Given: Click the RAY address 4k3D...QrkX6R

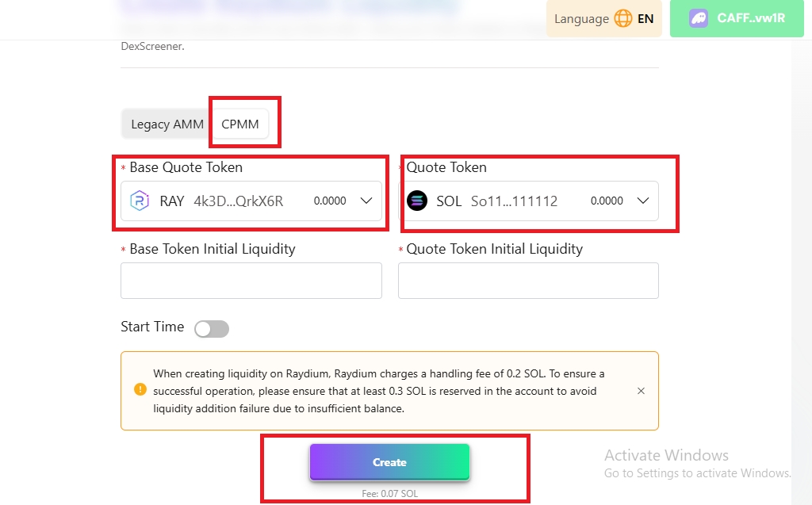Looking at the screenshot, I should 238,201.
